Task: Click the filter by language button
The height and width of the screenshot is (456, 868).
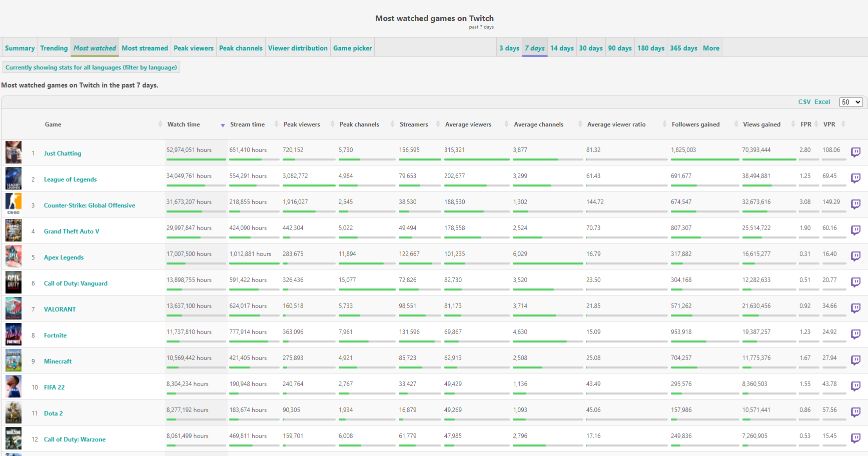Action: point(91,67)
